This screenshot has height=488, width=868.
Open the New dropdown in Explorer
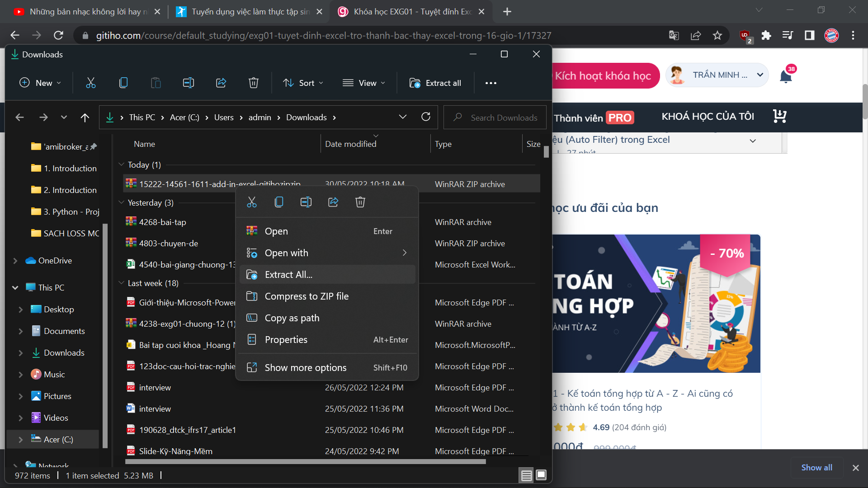(40, 83)
